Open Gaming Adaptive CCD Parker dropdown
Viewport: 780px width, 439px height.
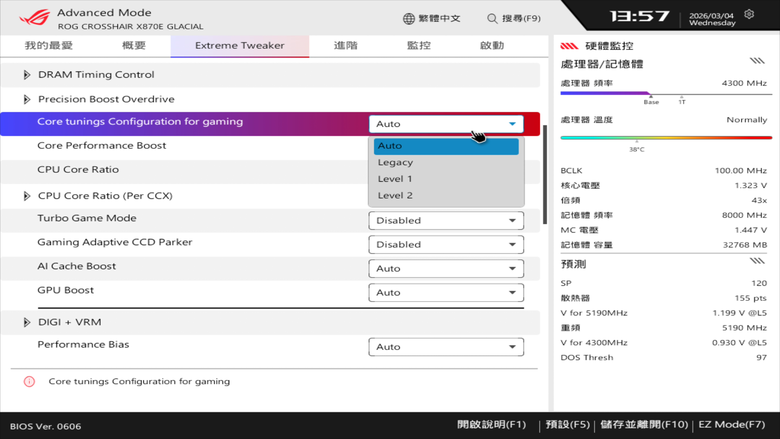click(x=446, y=245)
